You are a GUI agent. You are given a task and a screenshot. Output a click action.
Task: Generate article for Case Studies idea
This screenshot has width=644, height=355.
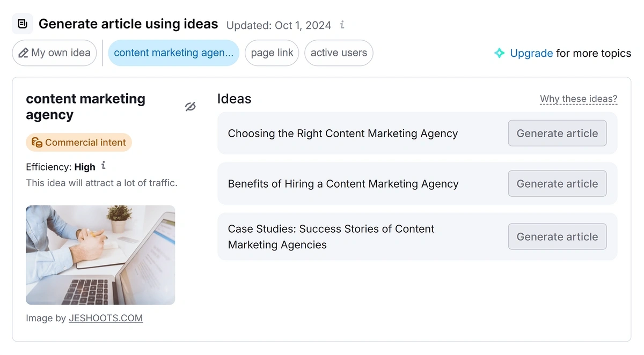pyautogui.click(x=557, y=236)
